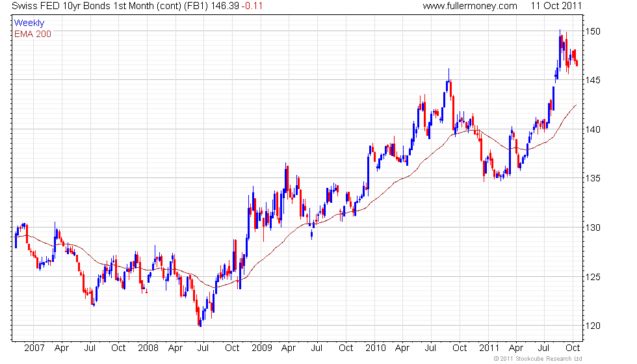
Task: Select the EMA 200 indicator label
Action: point(32,34)
